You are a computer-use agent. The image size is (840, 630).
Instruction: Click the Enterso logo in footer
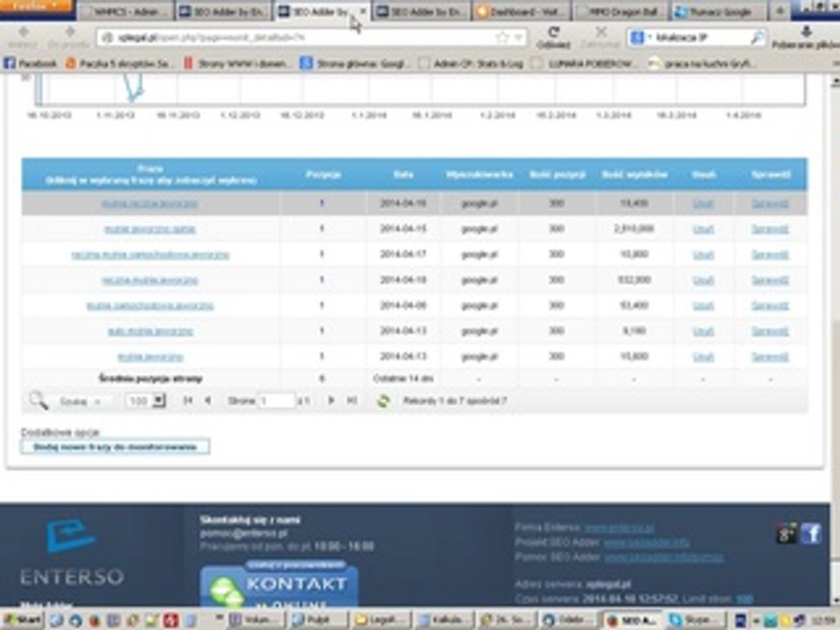click(71, 553)
